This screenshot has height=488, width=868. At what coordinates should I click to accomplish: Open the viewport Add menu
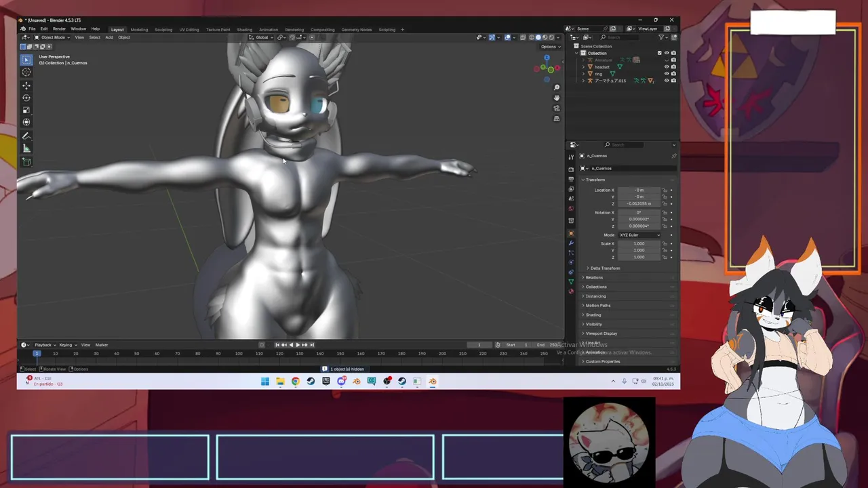pos(109,37)
